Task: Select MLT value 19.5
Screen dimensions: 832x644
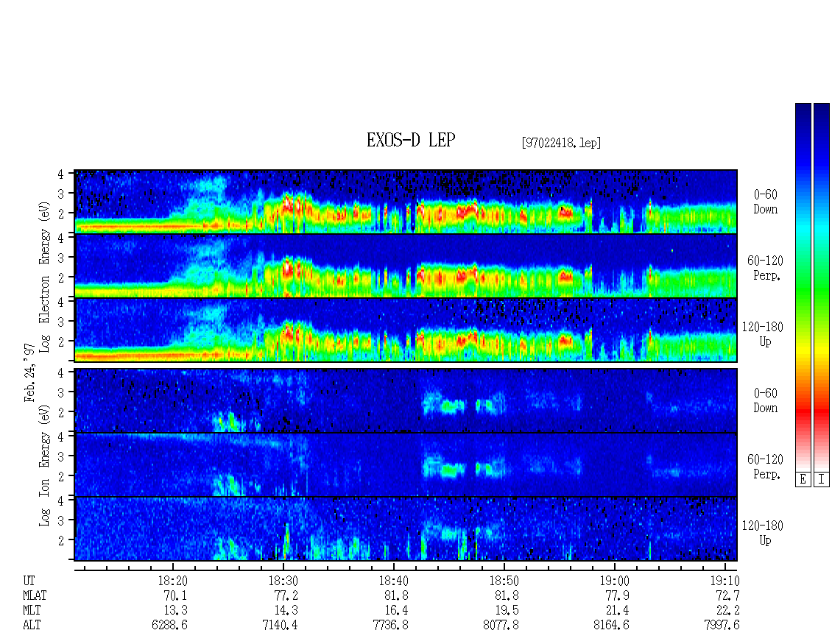Action: coord(507,611)
